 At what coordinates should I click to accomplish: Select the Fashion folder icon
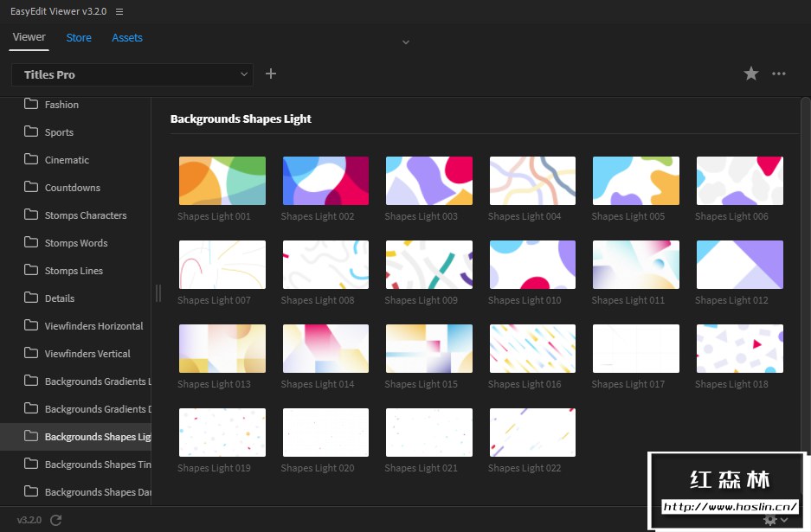pyautogui.click(x=31, y=104)
